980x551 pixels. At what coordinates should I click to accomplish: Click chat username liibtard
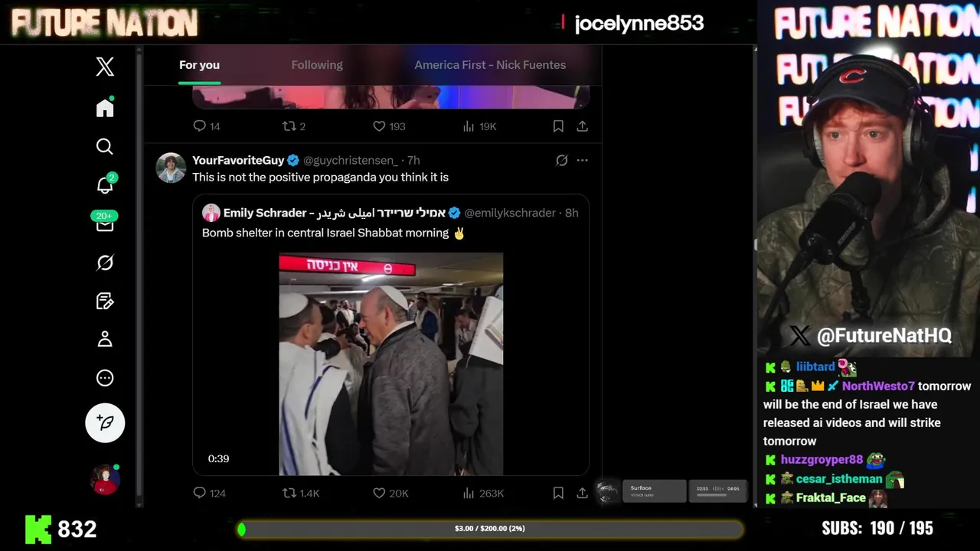pyautogui.click(x=815, y=367)
